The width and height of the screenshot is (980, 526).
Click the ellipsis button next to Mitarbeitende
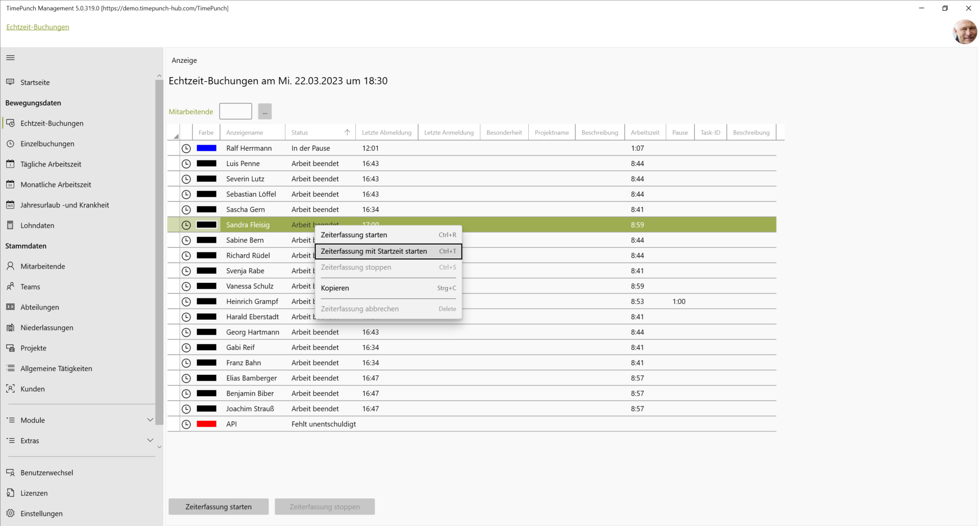coord(265,111)
